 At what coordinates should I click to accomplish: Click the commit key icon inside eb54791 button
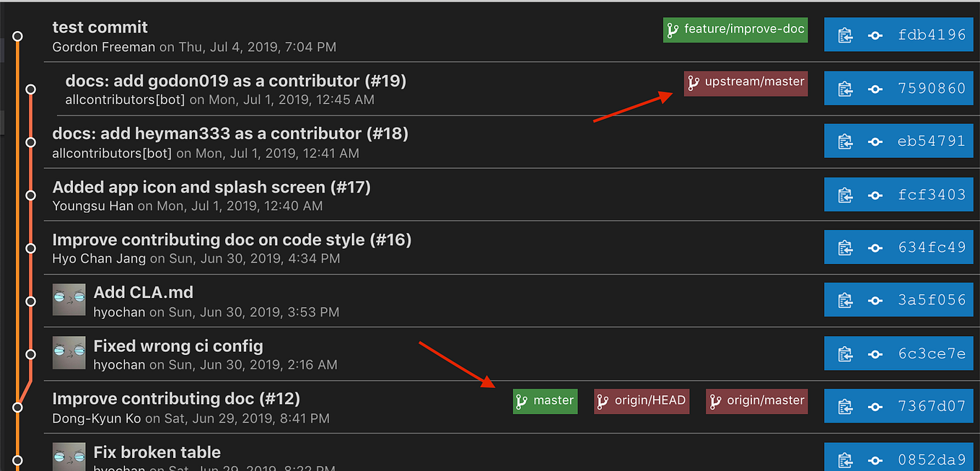point(875,141)
